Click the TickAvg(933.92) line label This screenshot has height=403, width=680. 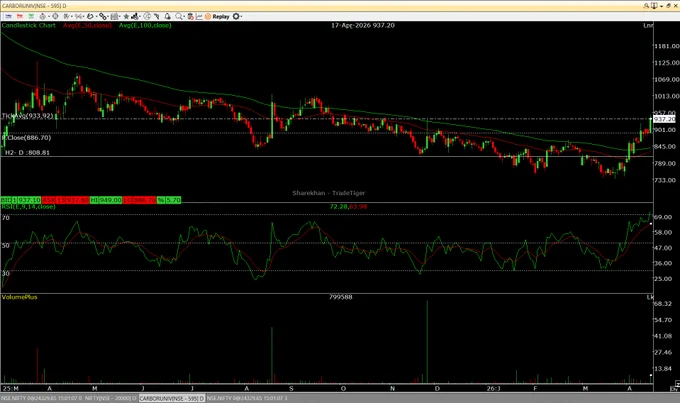point(28,116)
